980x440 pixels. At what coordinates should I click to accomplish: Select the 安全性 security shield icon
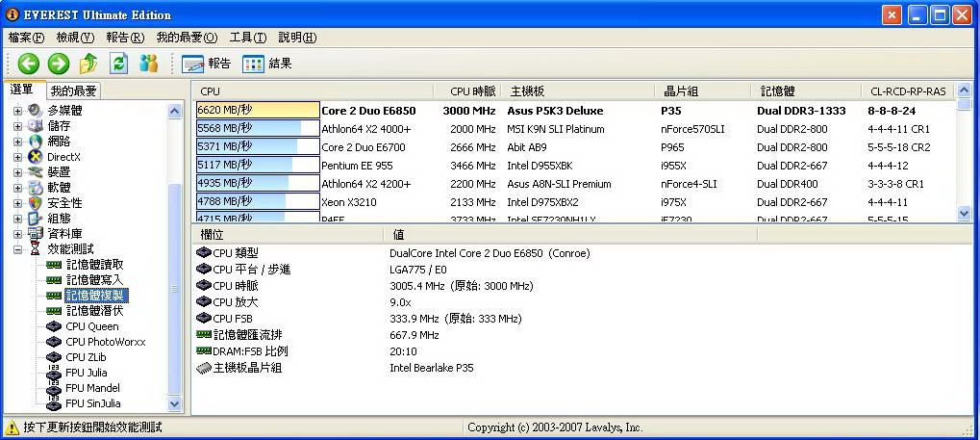click(x=36, y=203)
